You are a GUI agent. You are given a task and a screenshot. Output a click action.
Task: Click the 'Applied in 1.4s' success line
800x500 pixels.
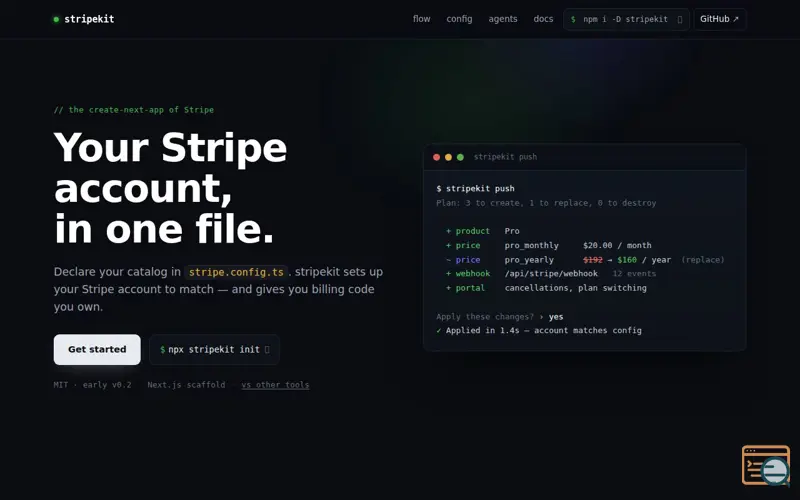click(x=539, y=331)
